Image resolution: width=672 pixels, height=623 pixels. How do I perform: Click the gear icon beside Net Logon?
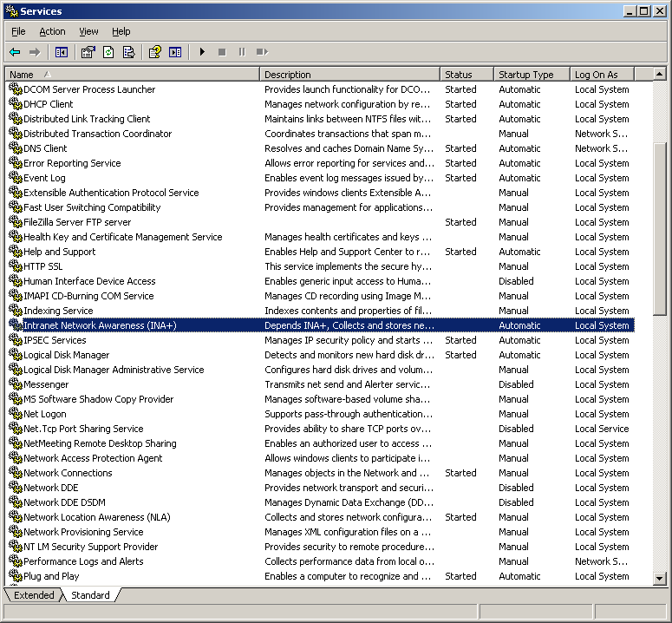coord(16,414)
